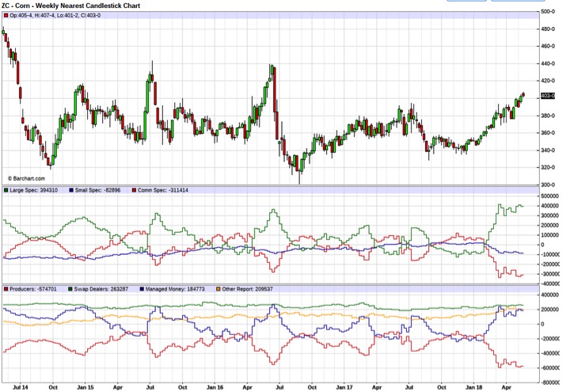Click the green Swap Dealers legend swatch
Screen dimensions: 570x392
click(69, 290)
